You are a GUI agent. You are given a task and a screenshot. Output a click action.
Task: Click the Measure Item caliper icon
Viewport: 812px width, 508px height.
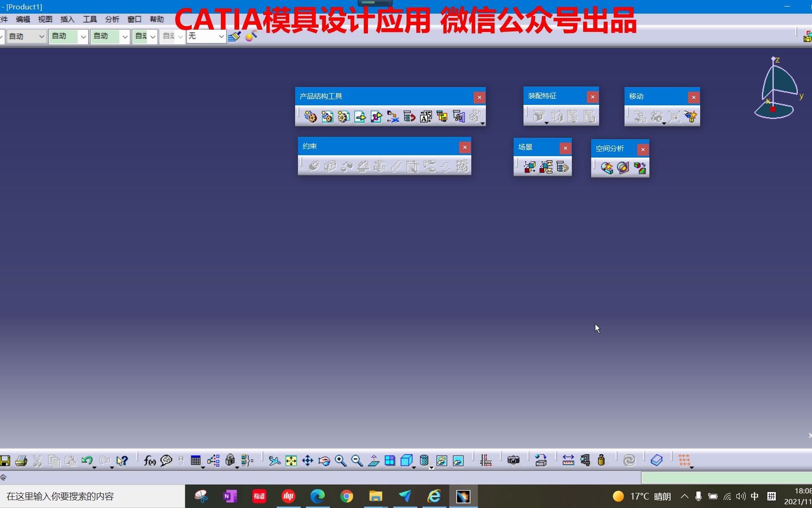tap(585, 460)
